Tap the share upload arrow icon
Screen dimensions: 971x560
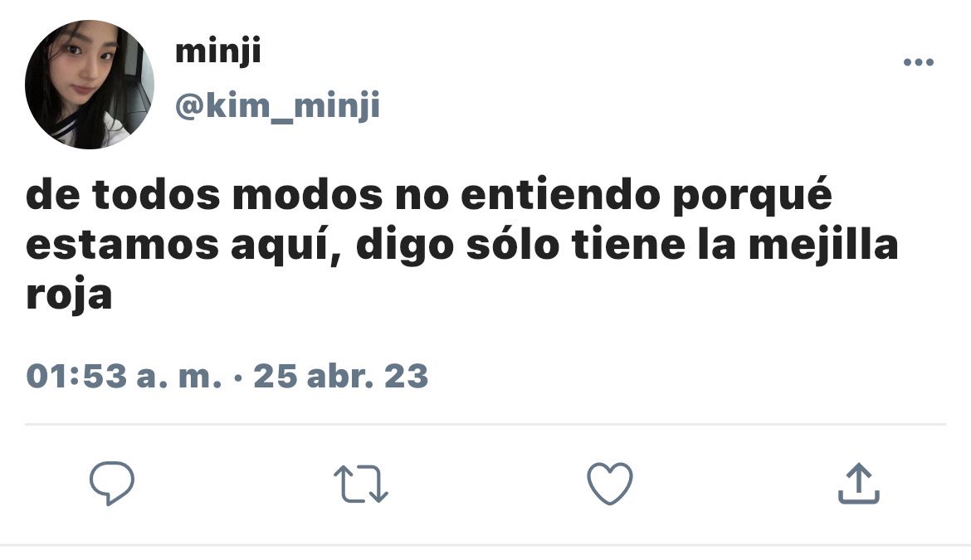pyautogui.click(x=859, y=484)
